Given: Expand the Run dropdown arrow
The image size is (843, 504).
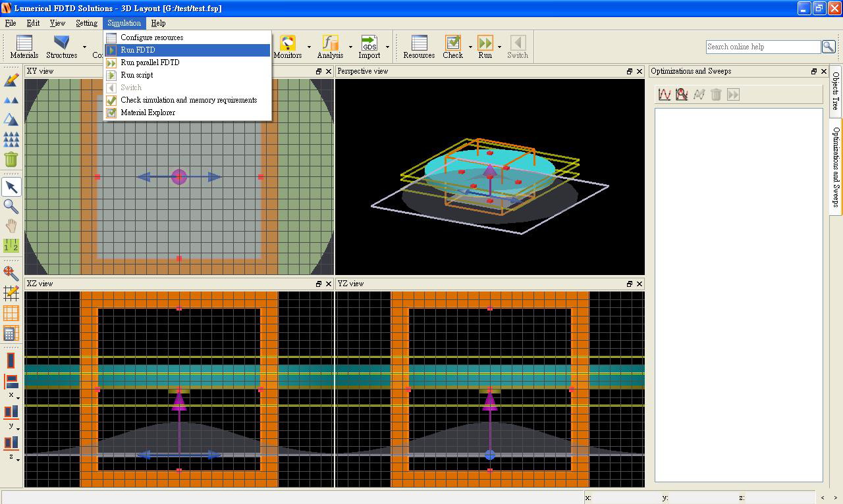Looking at the screenshot, I should (499, 47).
